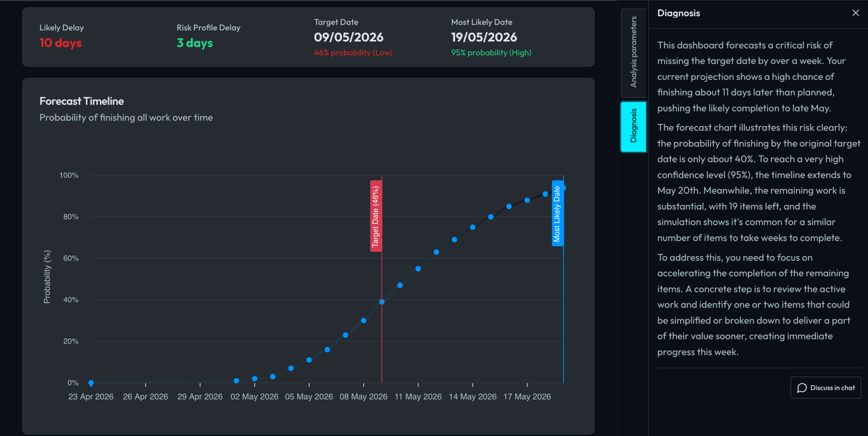Click the Forecast Timeline chart title

click(82, 101)
